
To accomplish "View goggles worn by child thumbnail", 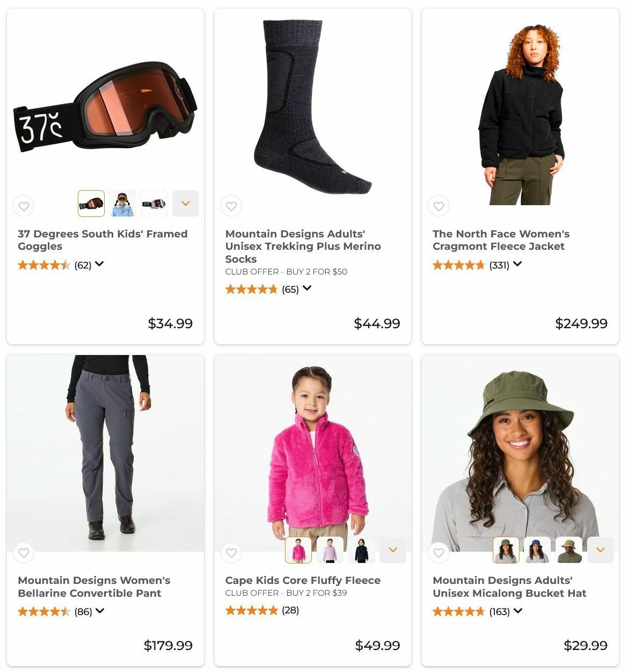I will (122, 204).
